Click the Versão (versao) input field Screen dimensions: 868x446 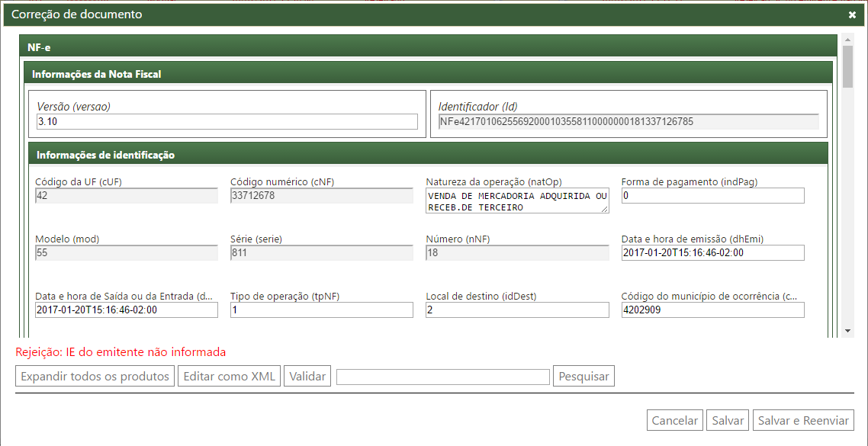pos(227,122)
